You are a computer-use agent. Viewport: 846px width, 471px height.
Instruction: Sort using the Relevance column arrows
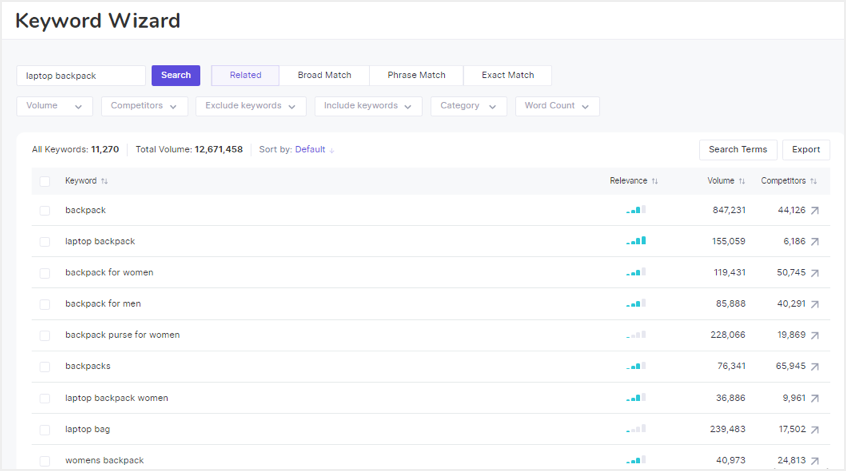coord(655,182)
